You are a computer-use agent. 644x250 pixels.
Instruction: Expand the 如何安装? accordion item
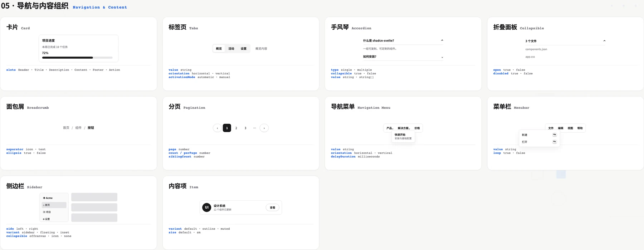tap(403, 57)
